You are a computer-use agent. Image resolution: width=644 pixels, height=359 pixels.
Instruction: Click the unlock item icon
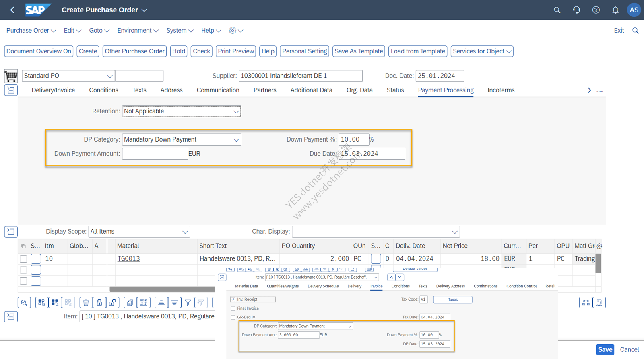click(x=113, y=302)
